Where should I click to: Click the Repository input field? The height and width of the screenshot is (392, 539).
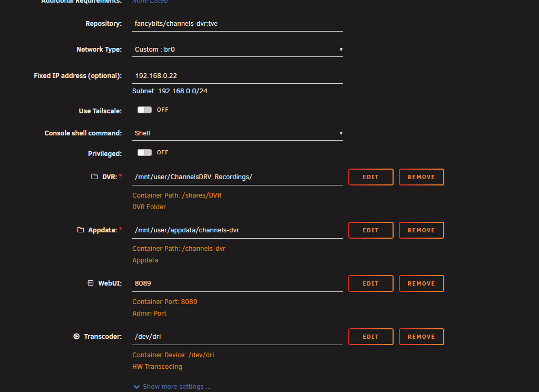click(x=238, y=24)
